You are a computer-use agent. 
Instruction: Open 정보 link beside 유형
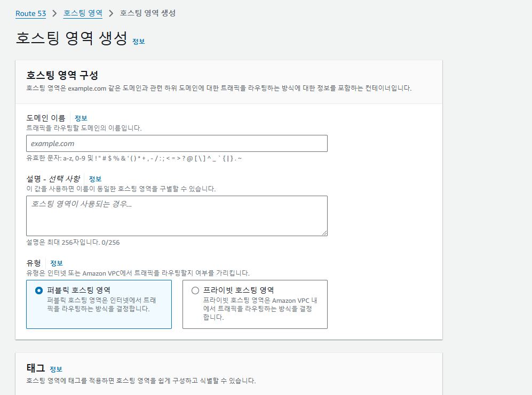tap(57, 263)
